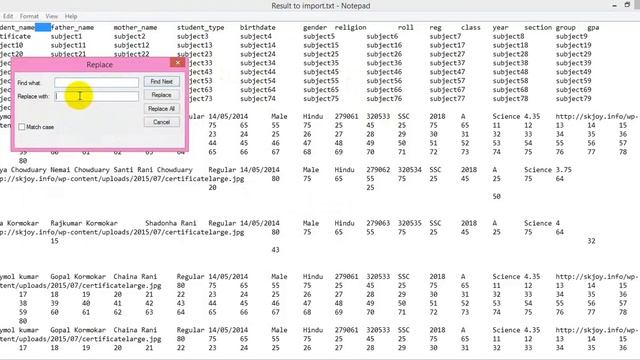Click the birthdate header text
640x360 pixels.
(x=258, y=27)
